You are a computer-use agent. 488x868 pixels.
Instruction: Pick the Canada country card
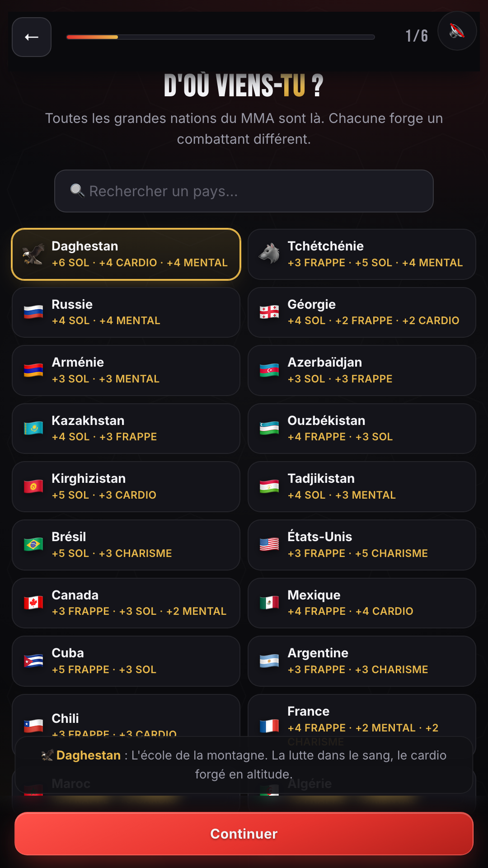[x=126, y=603]
